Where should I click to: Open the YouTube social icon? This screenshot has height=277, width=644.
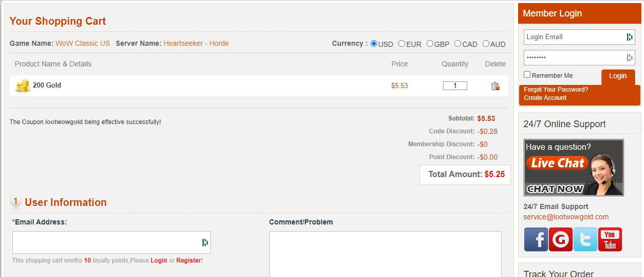pos(610,239)
